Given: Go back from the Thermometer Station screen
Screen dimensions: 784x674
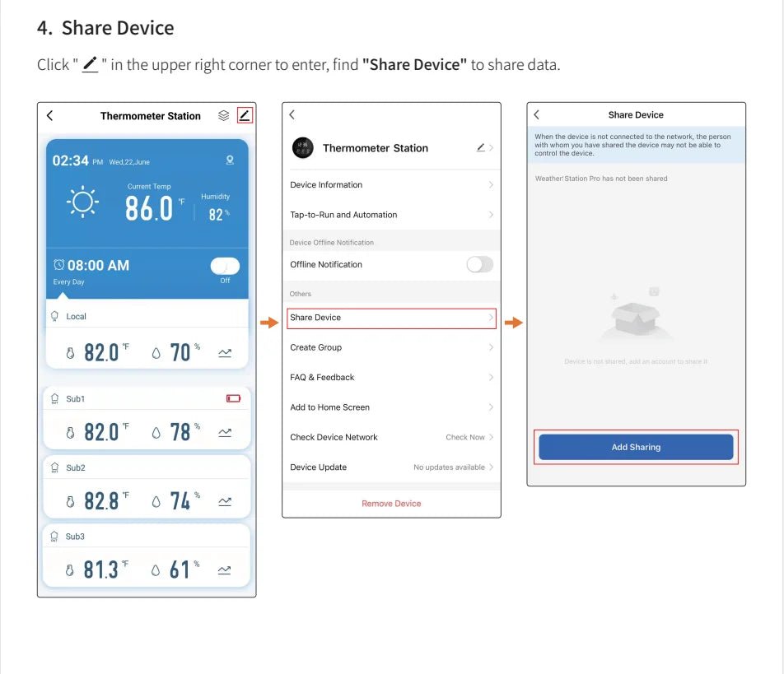Looking at the screenshot, I should 50,116.
